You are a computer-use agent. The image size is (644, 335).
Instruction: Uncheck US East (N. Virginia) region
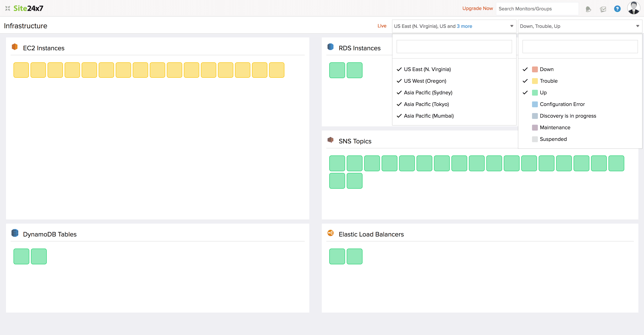[x=454, y=69]
